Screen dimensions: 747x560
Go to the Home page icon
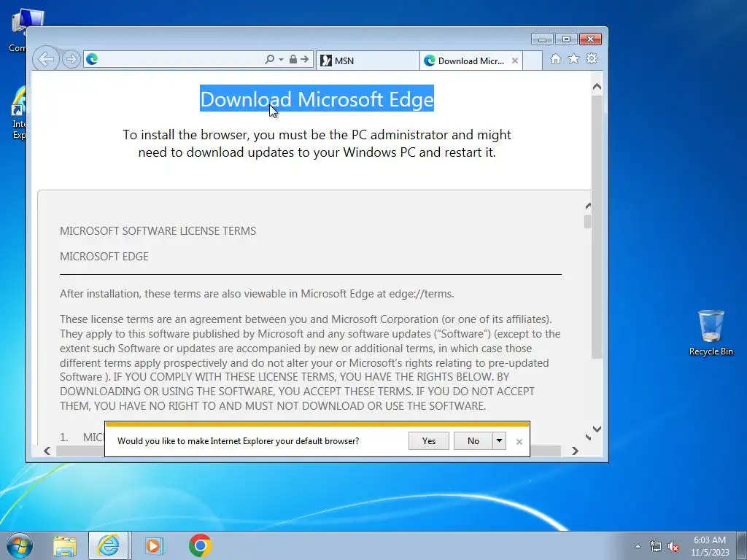click(555, 59)
